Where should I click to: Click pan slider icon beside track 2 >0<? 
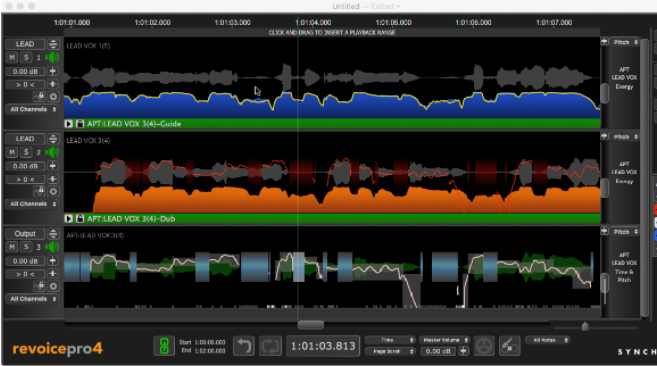[53, 179]
